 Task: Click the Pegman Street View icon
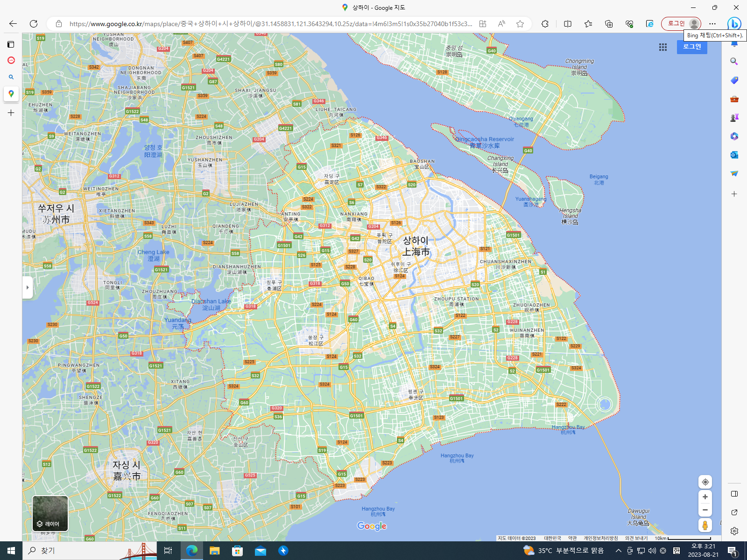point(705,525)
